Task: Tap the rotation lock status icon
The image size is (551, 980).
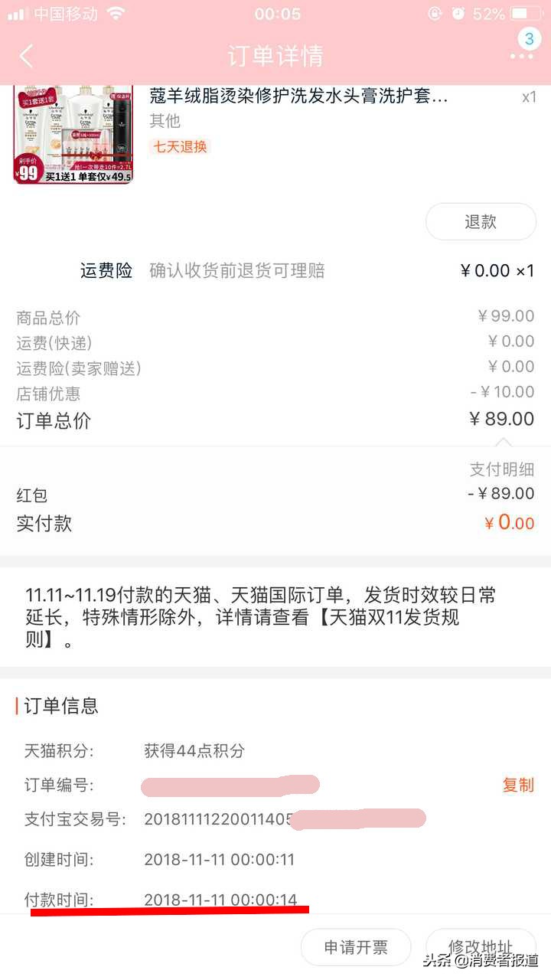Action: pos(435,14)
